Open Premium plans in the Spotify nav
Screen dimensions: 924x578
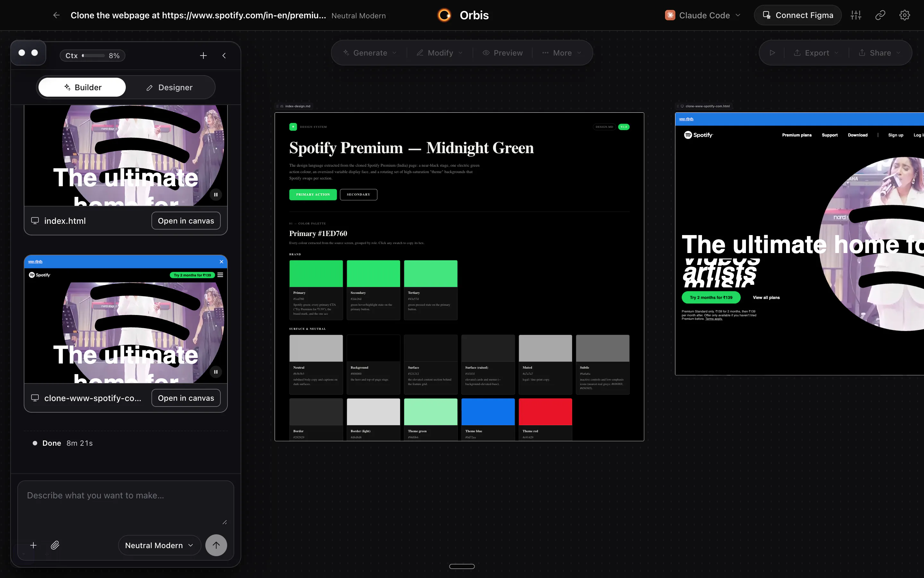(x=797, y=135)
